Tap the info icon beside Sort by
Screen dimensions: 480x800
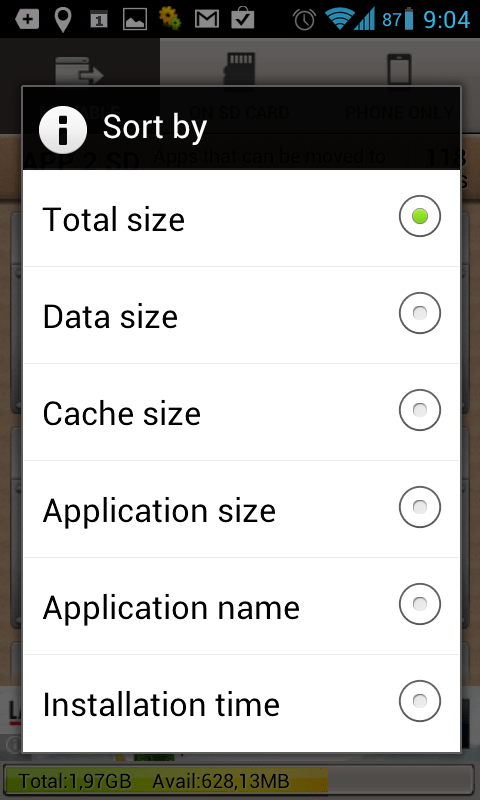[x=63, y=130]
